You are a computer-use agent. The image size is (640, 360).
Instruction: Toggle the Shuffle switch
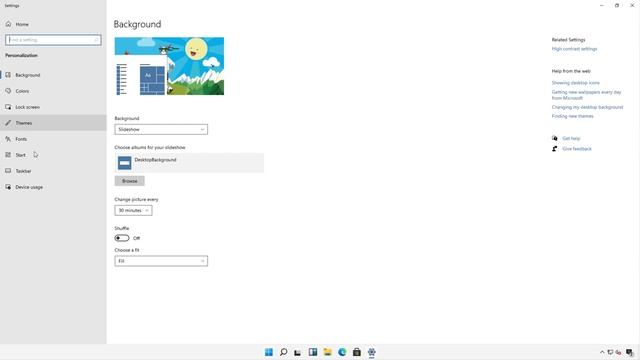[122, 238]
